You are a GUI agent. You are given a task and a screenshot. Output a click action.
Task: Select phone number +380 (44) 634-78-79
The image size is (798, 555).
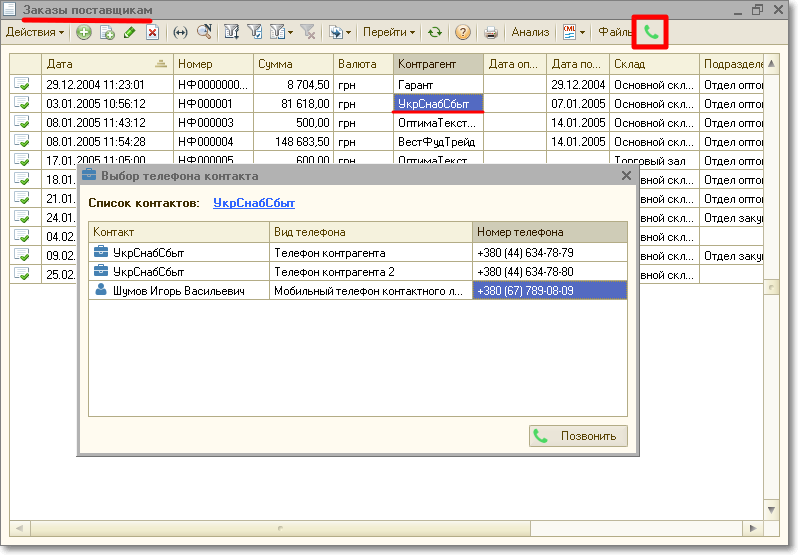[549, 252]
